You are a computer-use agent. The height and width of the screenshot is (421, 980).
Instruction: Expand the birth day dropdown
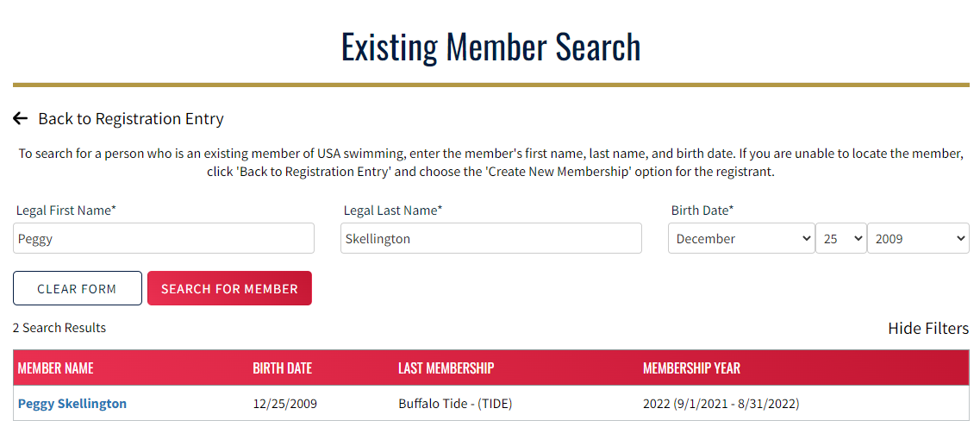(x=840, y=239)
